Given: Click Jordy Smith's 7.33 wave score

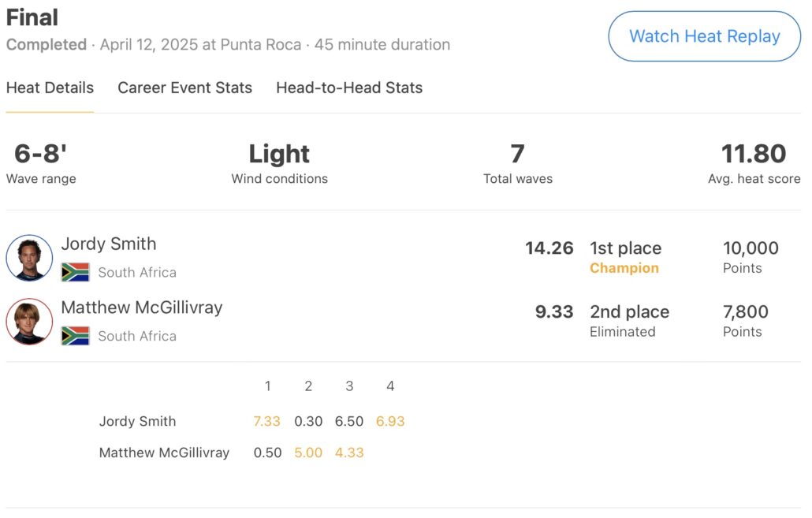Looking at the screenshot, I should pos(266,421).
